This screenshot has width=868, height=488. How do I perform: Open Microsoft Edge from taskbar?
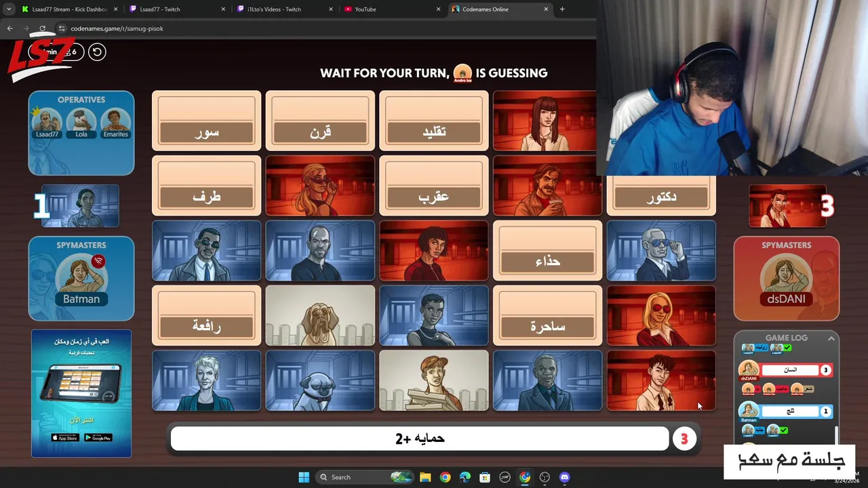tap(465, 477)
